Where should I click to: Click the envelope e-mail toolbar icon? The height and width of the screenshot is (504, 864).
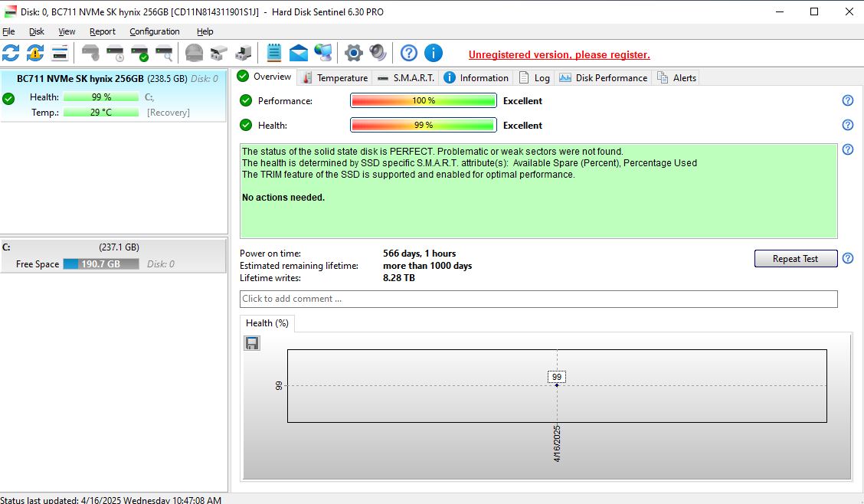click(298, 53)
